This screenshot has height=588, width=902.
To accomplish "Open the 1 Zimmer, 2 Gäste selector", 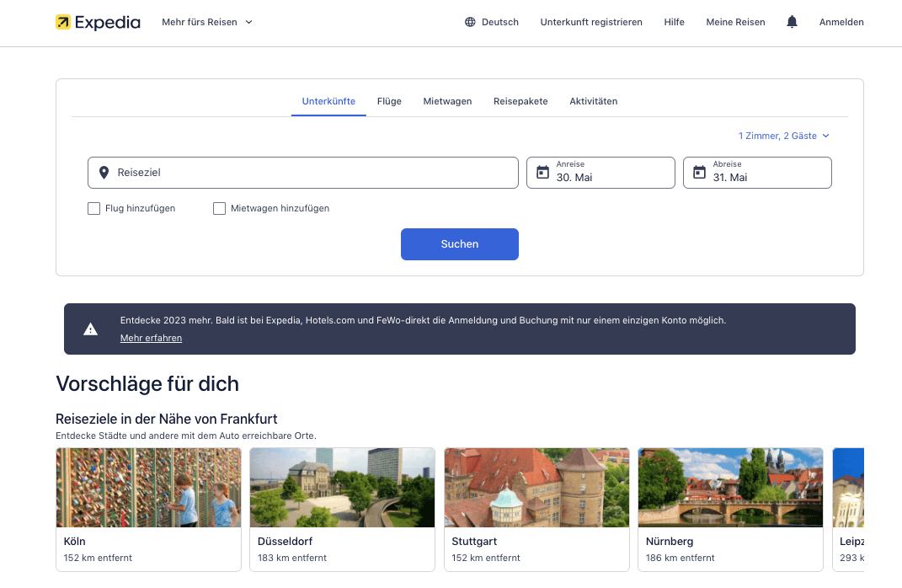I will click(x=783, y=136).
